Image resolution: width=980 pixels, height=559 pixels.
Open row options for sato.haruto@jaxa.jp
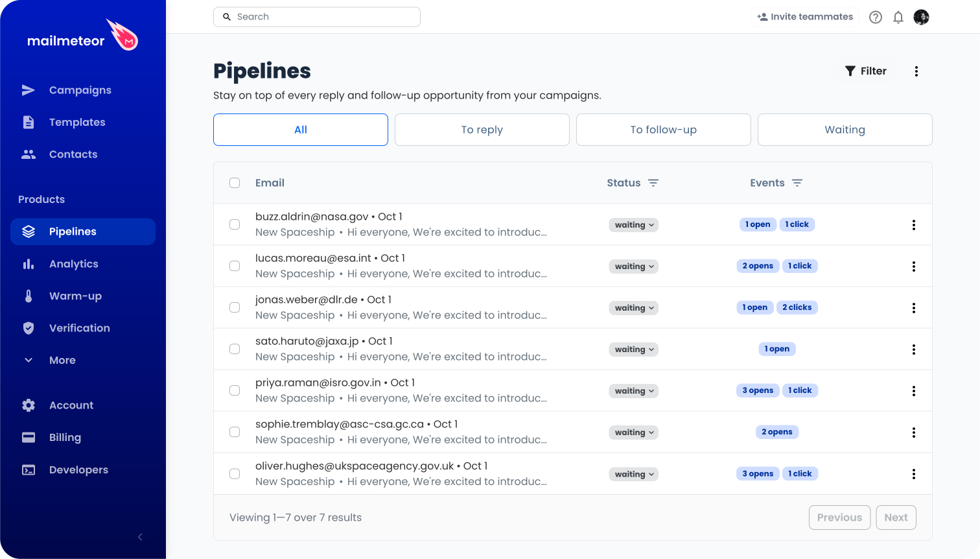coord(914,350)
